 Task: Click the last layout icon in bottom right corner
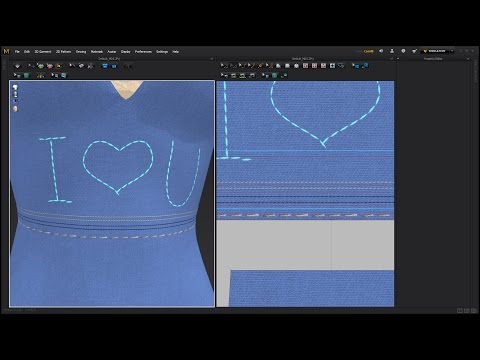[x=474, y=311]
